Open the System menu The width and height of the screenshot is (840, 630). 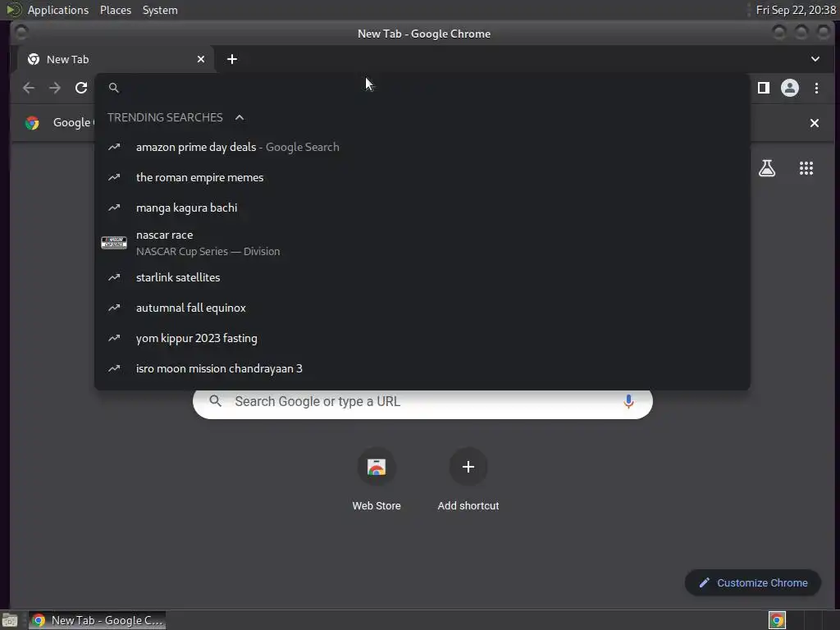[160, 10]
